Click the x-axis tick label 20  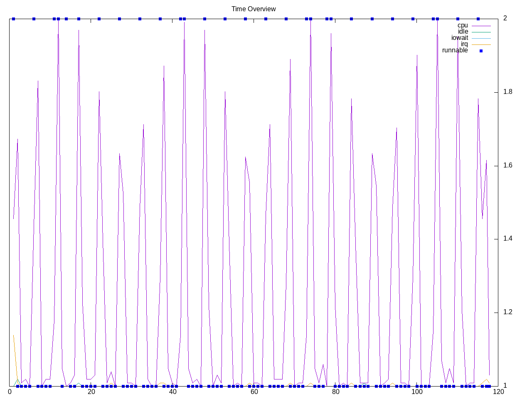coord(91,392)
